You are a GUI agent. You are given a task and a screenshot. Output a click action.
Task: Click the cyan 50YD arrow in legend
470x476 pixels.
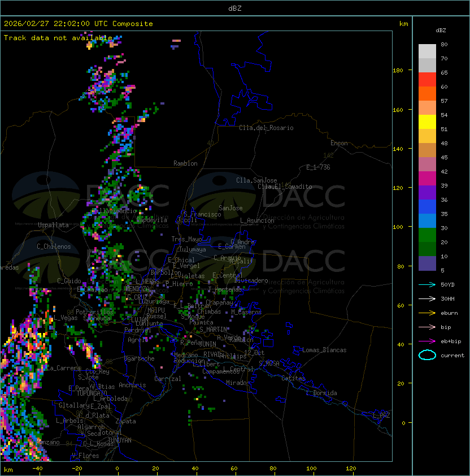click(427, 284)
